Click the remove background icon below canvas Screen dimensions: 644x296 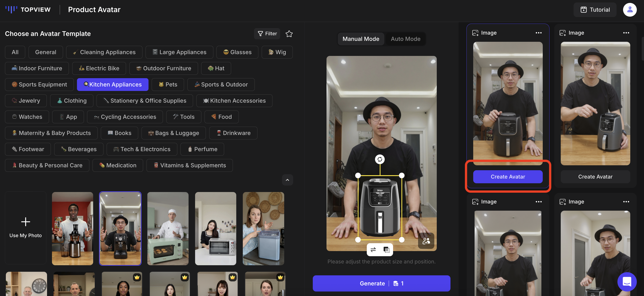tap(386, 250)
